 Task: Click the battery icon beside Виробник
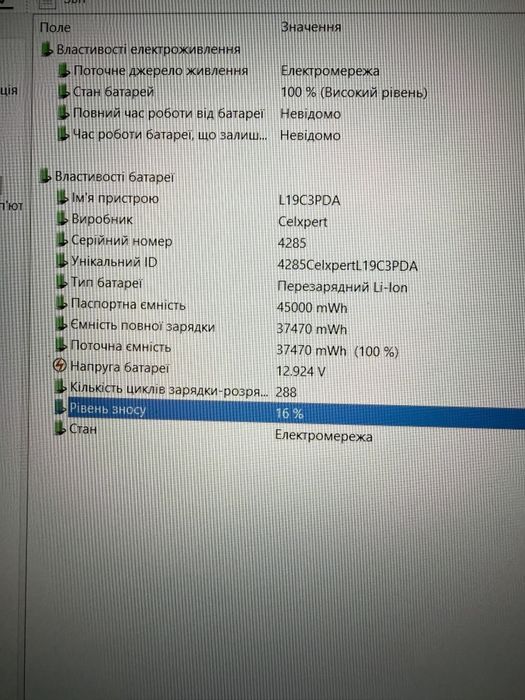62,220
